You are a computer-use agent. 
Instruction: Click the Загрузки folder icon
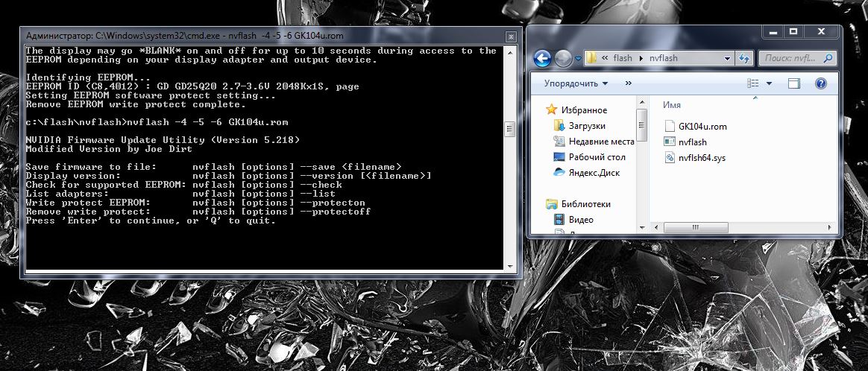pos(559,125)
